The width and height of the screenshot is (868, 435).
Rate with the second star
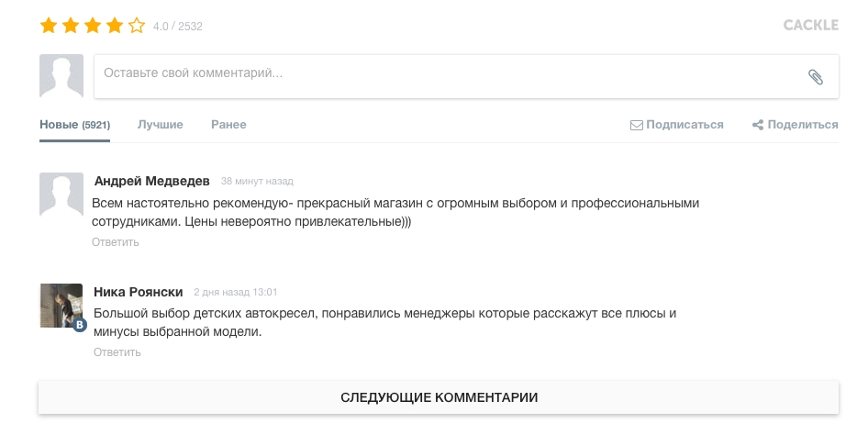pos(71,26)
